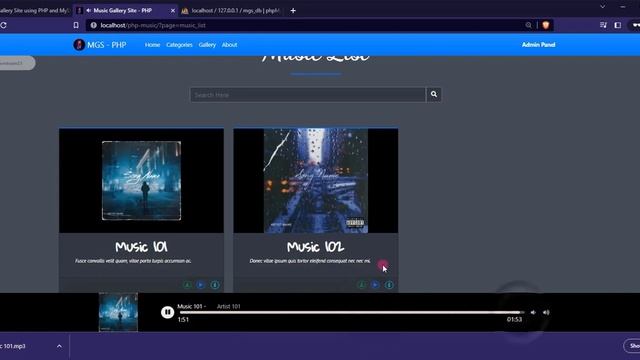640x360 pixels.
Task: Play Music 101 from its card's play icon
Action: [x=201, y=284]
